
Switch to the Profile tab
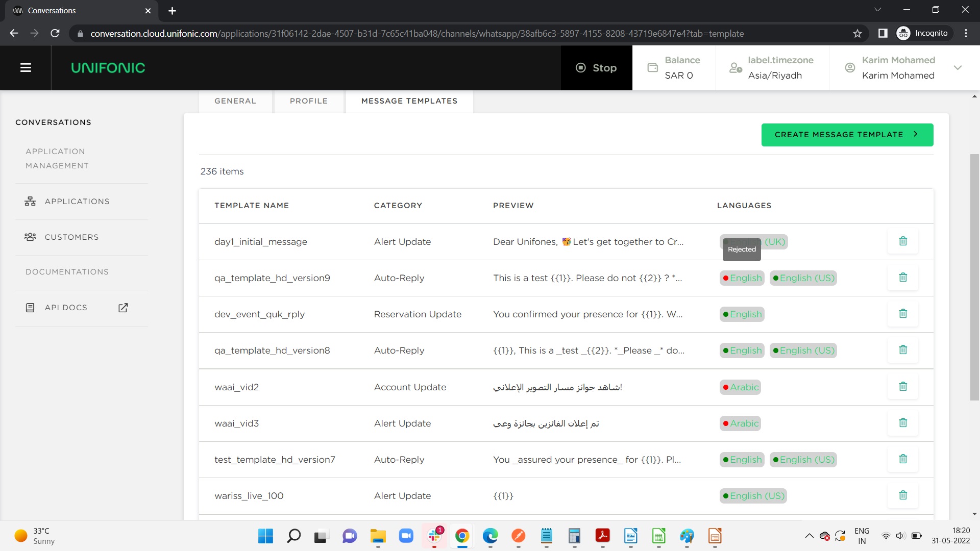click(308, 101)
